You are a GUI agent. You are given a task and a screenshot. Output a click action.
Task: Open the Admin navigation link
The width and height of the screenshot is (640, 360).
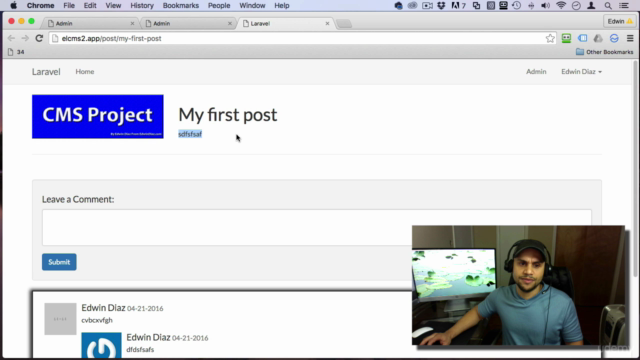coord(536,71)
